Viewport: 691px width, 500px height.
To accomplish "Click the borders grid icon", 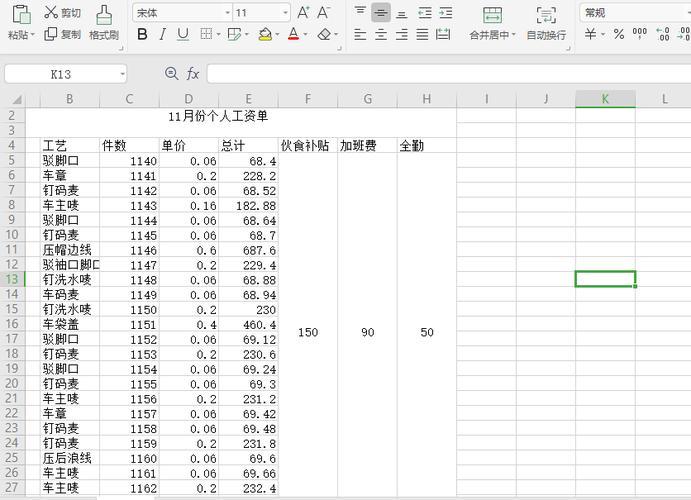I will point(206,34).
